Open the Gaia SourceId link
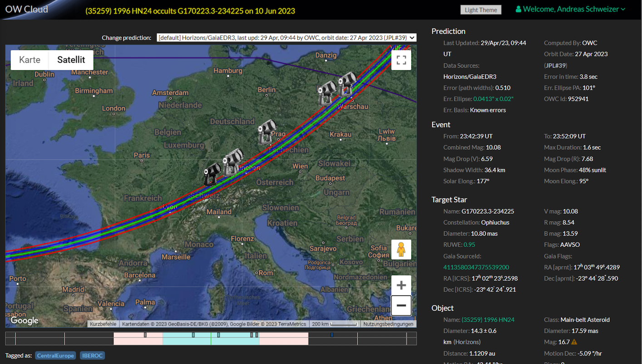642x364 pixels. 476,267
